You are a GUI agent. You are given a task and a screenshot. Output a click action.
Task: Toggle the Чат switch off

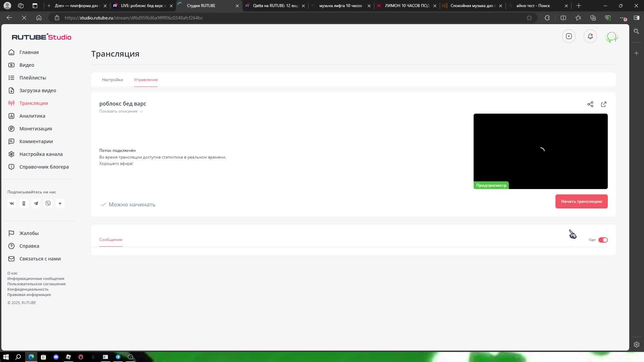click(603, 240)
